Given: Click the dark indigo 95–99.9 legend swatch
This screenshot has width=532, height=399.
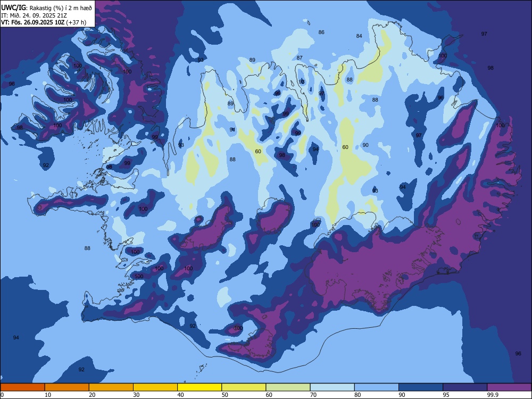Looking at the screenshot, I should [x=465, y=387].
